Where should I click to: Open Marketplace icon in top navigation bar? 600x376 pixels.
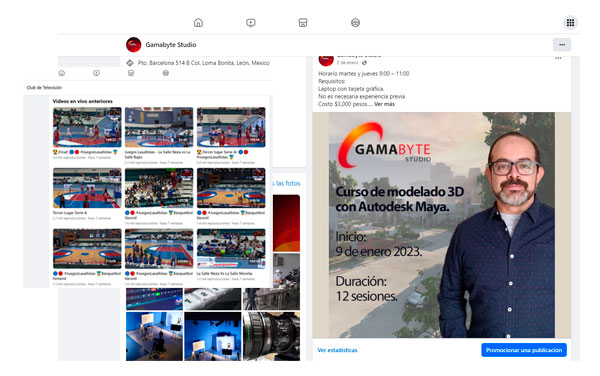click(x=303, y=23)
